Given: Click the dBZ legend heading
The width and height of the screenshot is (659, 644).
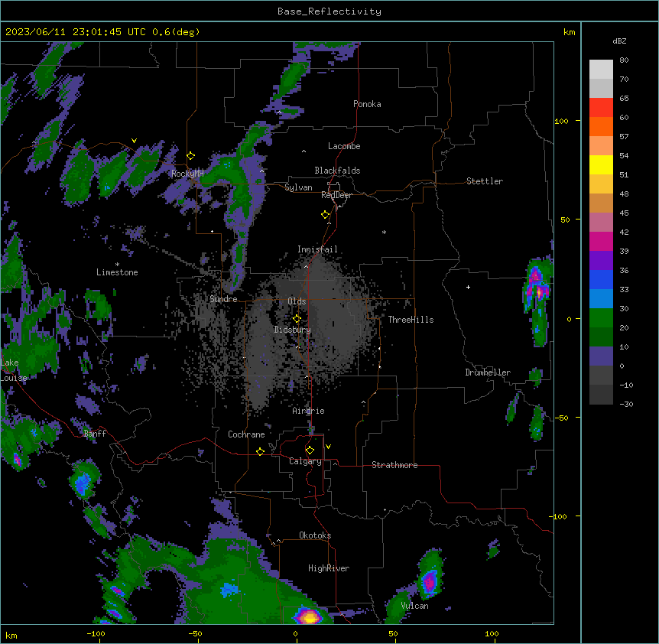Looking at the screenshot, I should tap(619, 41).
